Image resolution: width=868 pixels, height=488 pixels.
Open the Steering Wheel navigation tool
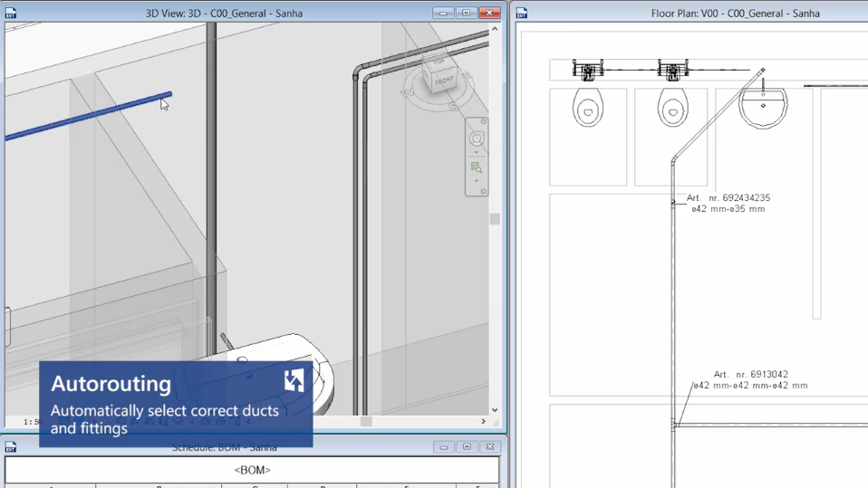477,139
